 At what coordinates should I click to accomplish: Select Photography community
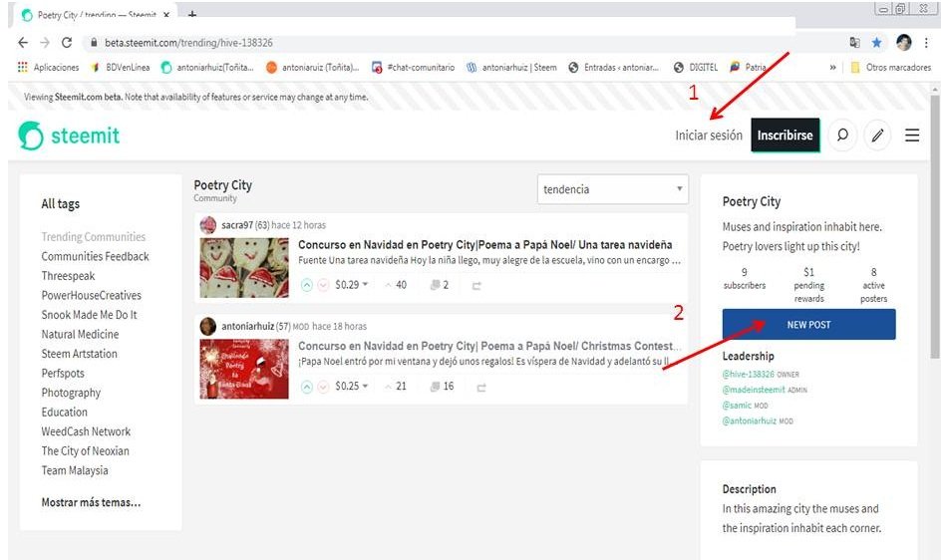click(71, 393)
